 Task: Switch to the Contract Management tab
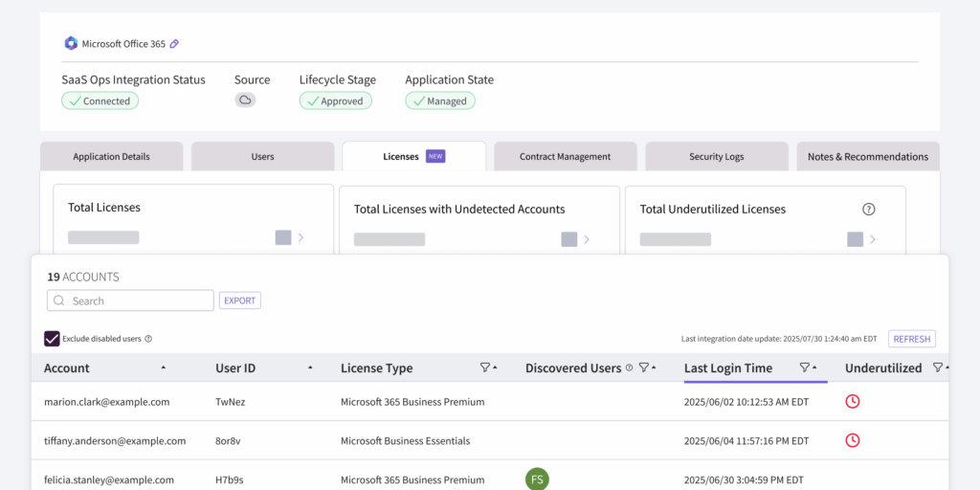pos(565,157)
